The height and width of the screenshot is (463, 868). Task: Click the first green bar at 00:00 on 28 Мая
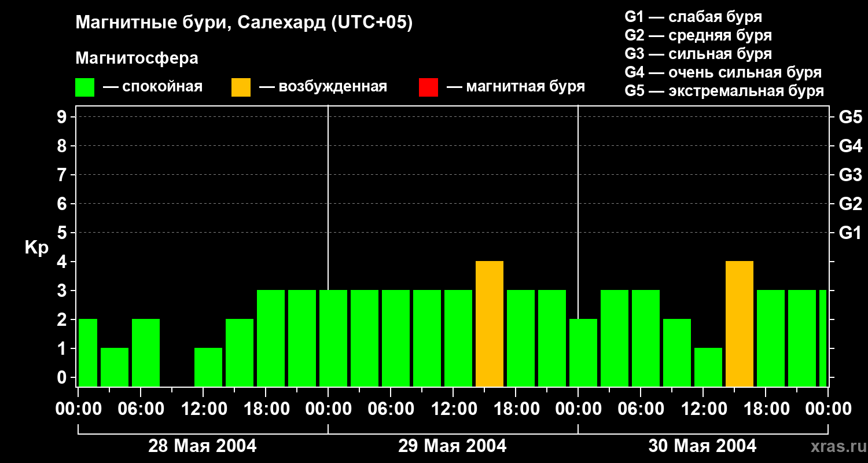[88, 353]
